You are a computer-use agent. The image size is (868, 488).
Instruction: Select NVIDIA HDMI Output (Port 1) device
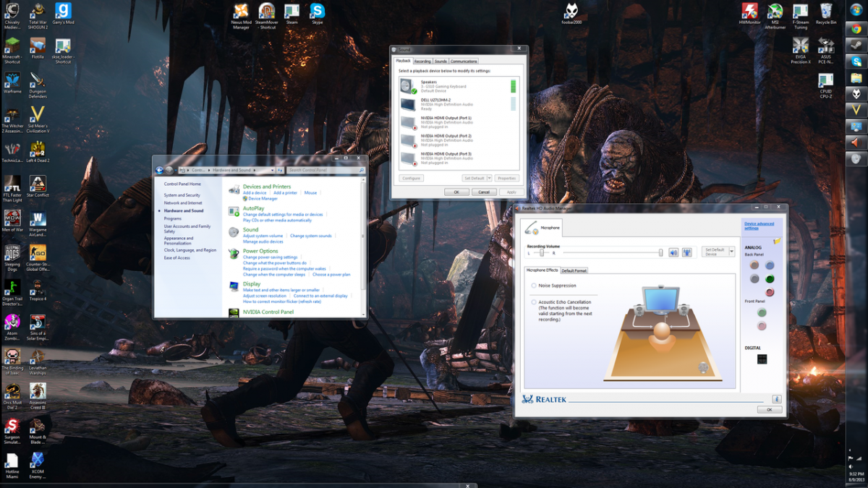[458, 122]
